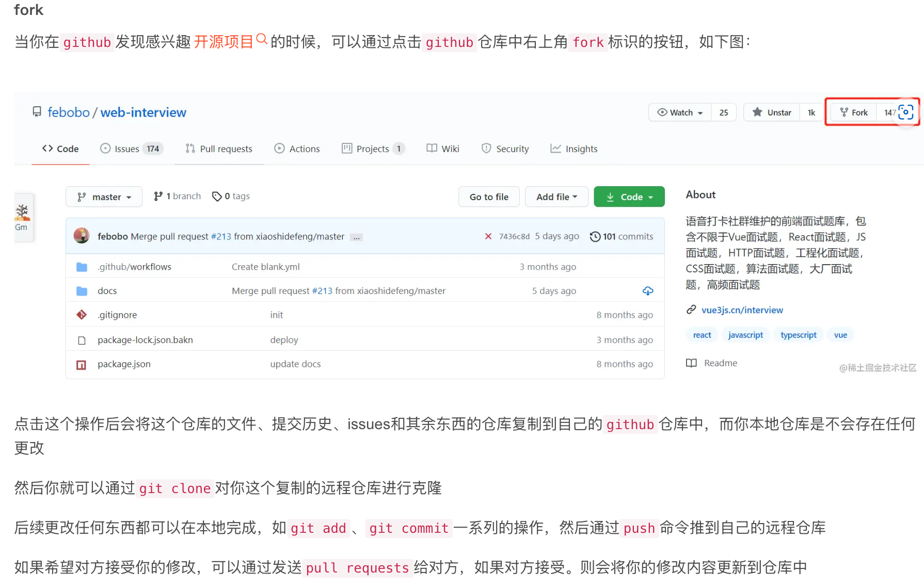Click the 1k stargazers count

tap(811, 112)
